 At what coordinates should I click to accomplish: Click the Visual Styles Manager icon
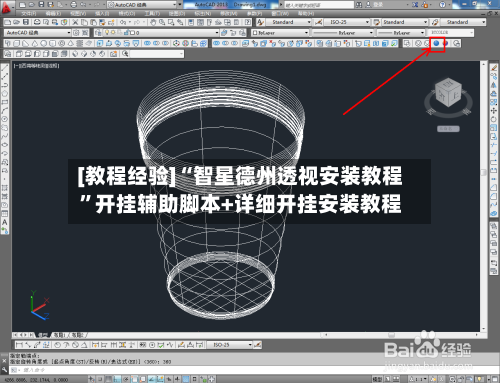pos(456,43)
